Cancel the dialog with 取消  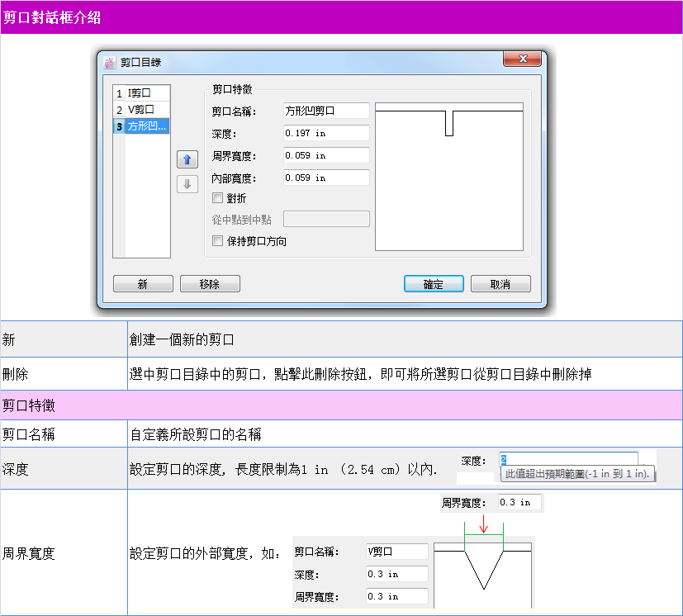(500, 284)
